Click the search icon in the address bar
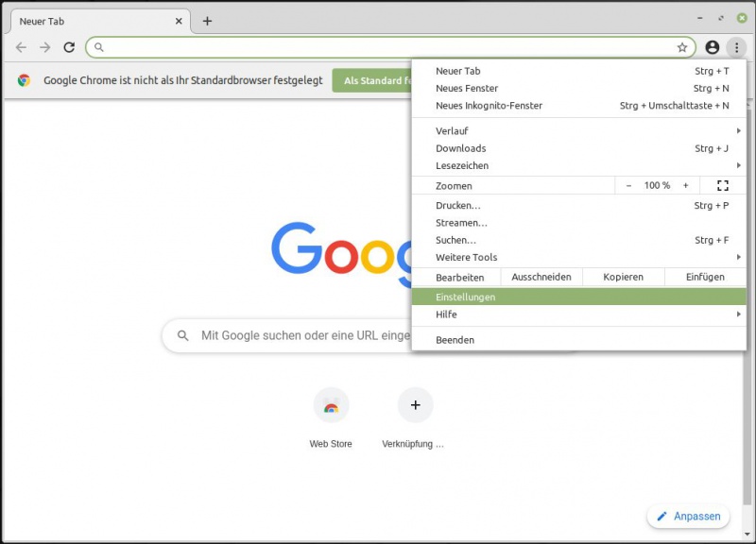 click(x=99, y=47)
